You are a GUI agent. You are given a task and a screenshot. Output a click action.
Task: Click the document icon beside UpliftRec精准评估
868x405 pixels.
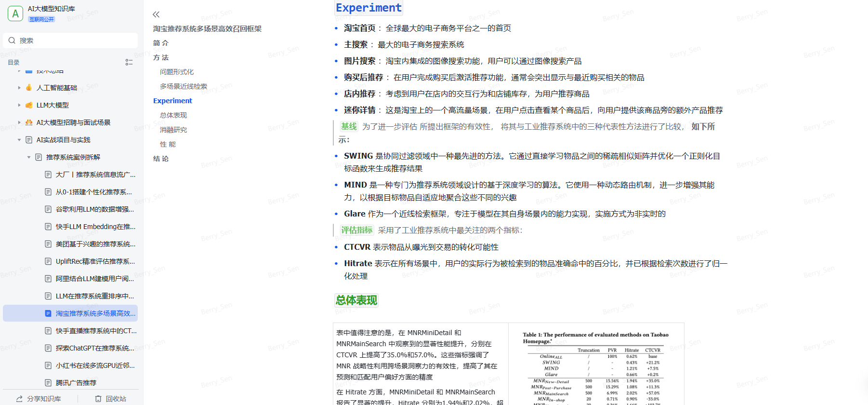click(48, 261)
